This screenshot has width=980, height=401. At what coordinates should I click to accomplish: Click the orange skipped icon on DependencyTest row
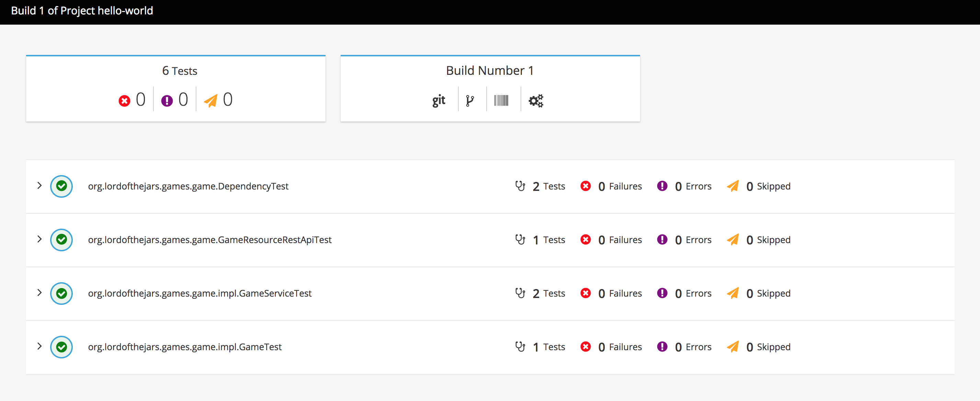click(733, 186)
